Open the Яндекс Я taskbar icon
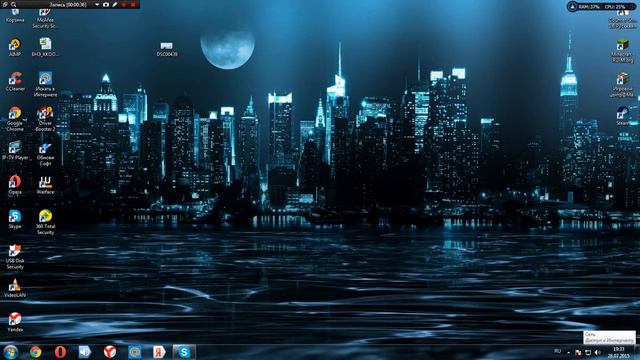 click(x=159, y=352)
